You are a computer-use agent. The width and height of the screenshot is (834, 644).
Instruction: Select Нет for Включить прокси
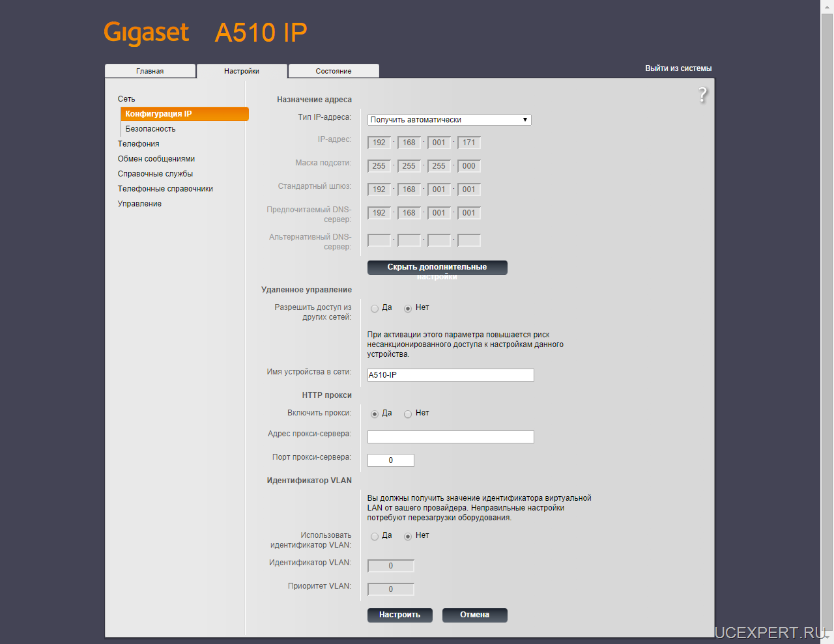click(x=408, y=414)
